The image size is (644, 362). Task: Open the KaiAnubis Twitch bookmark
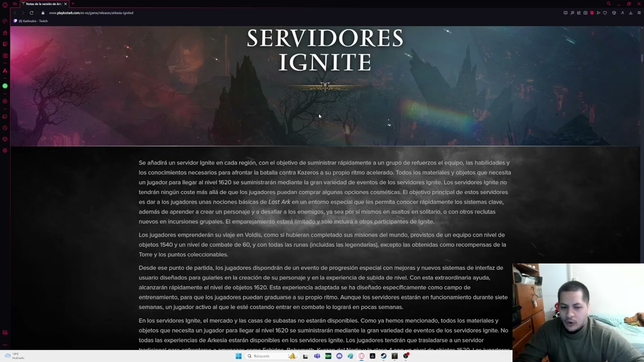click(x=31, y=21)
